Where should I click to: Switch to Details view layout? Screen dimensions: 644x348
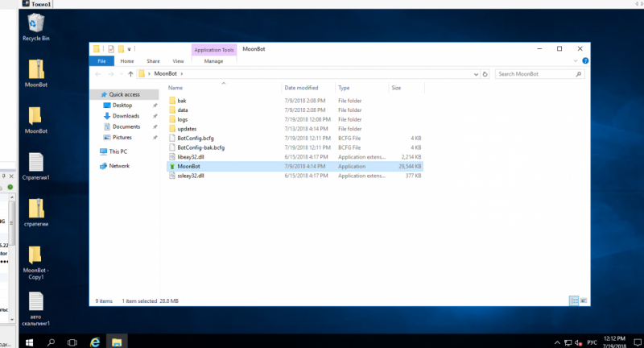574,300
